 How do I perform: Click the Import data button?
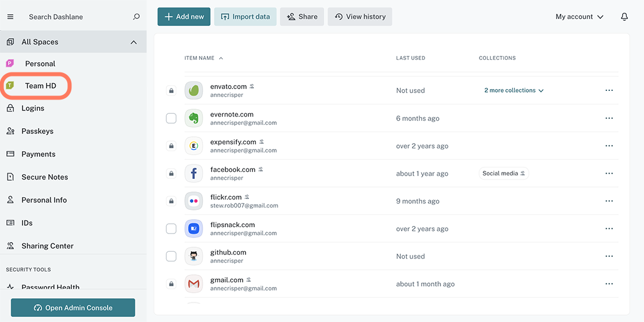click(x=245, y=17)
